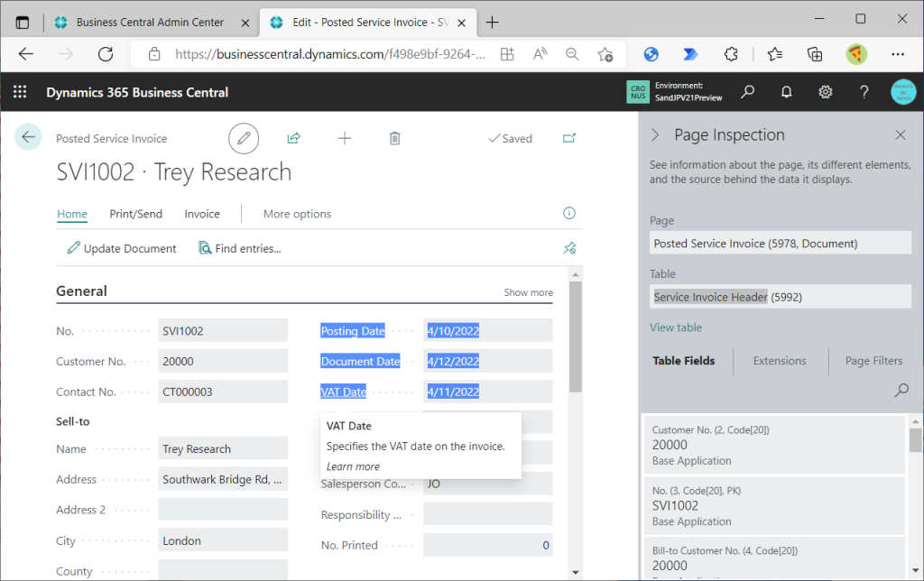Click the browser zoom magnifier icon
Viewport: 924px width, 581px height.
571,54
